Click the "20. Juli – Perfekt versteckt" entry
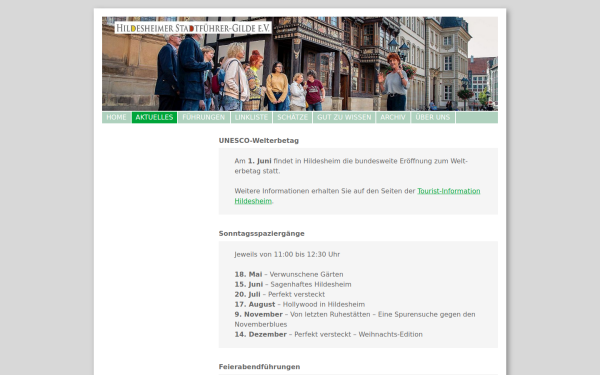 coord(280,294)
